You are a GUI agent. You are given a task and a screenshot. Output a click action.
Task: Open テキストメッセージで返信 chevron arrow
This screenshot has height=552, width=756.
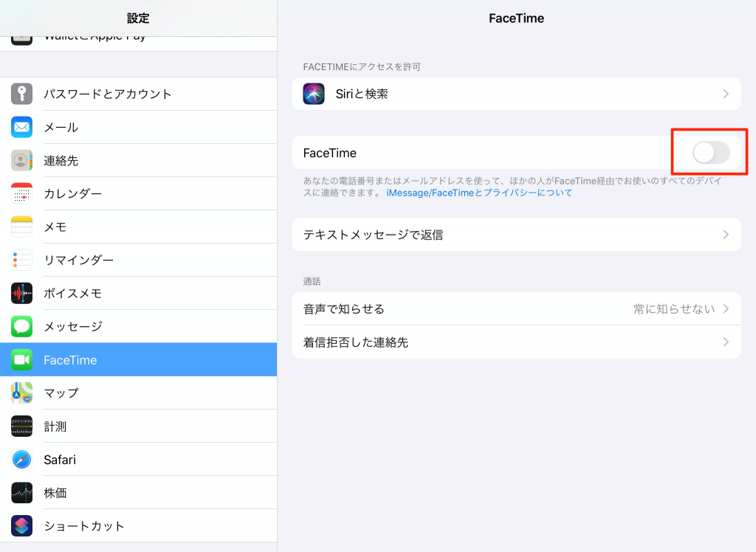[726, 235]
